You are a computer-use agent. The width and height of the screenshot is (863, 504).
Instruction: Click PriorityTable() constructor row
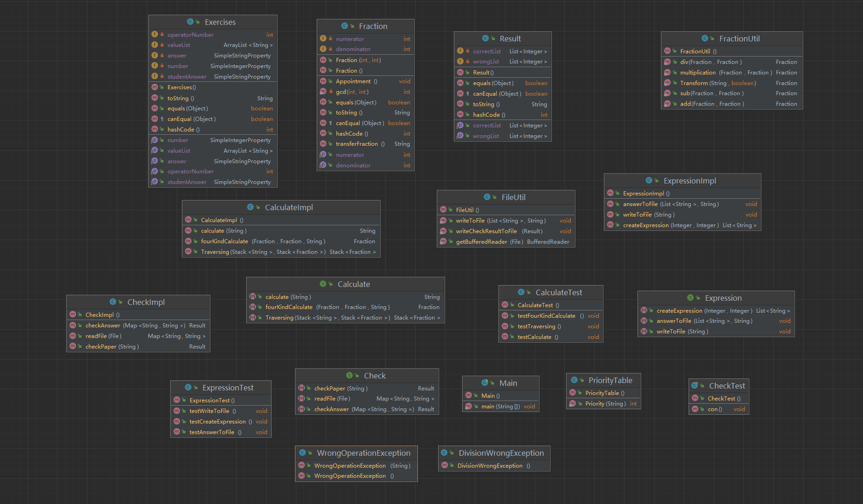point(603,393)
